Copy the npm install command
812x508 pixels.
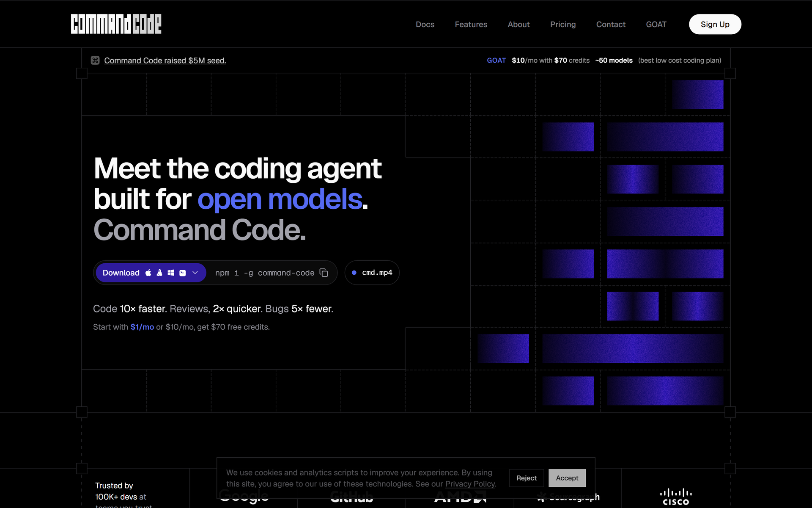(324, 273)
